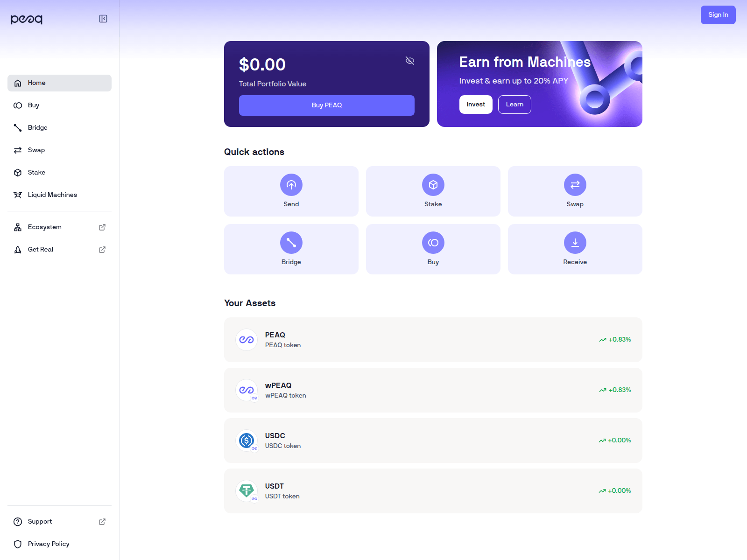Click the Swap arrows icon in sidebar
Viewport: 747px width, 560px height.
(18, 150)
